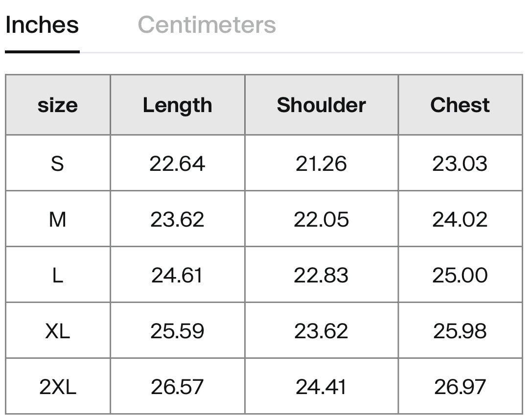Screen dimensions: 531x420
Task: Click the Shoulder column header
Action: (322, 105)
